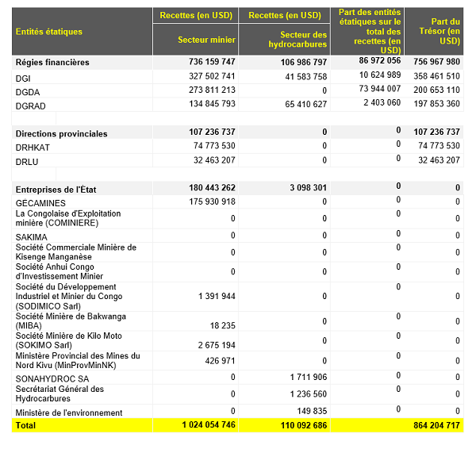Click GECAMINES mining value 175 930 918

[x=208, y=202]
